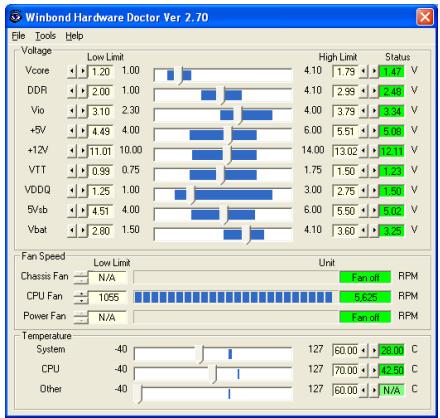Click the System temperature slider handle

pos(200,354)
